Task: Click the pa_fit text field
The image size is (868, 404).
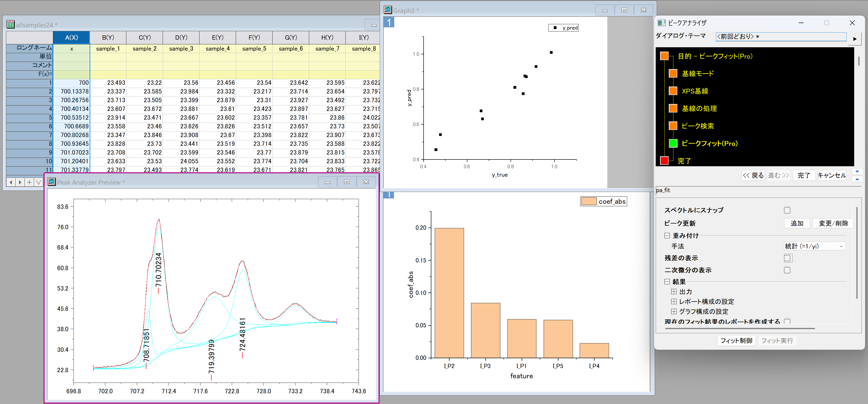Action: (x=758, y=190)
